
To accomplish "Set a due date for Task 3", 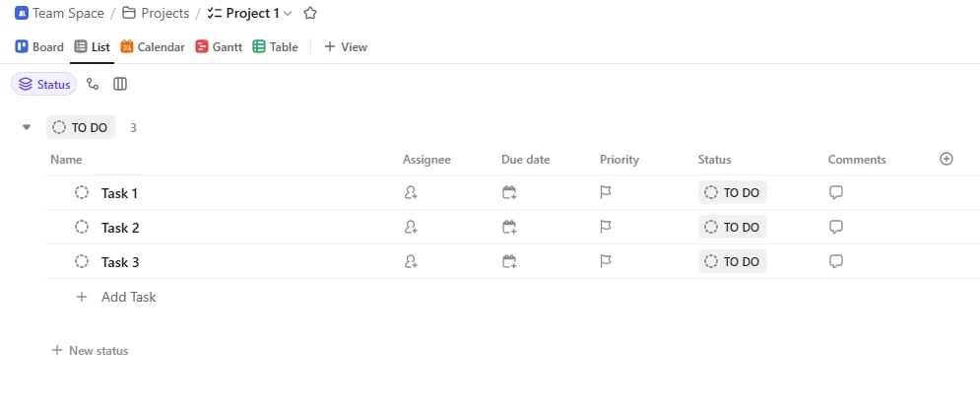I will (509, 261).
